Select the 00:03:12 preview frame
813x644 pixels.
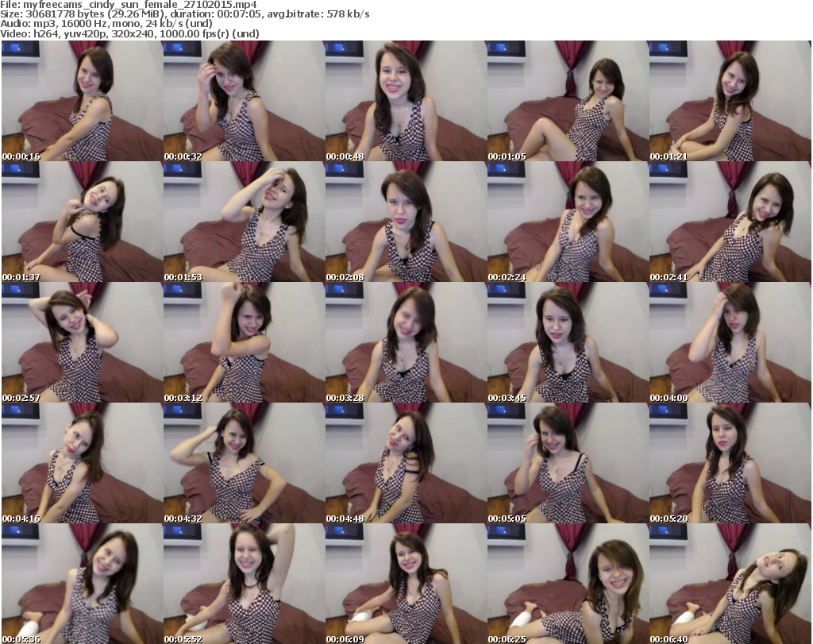245,342
